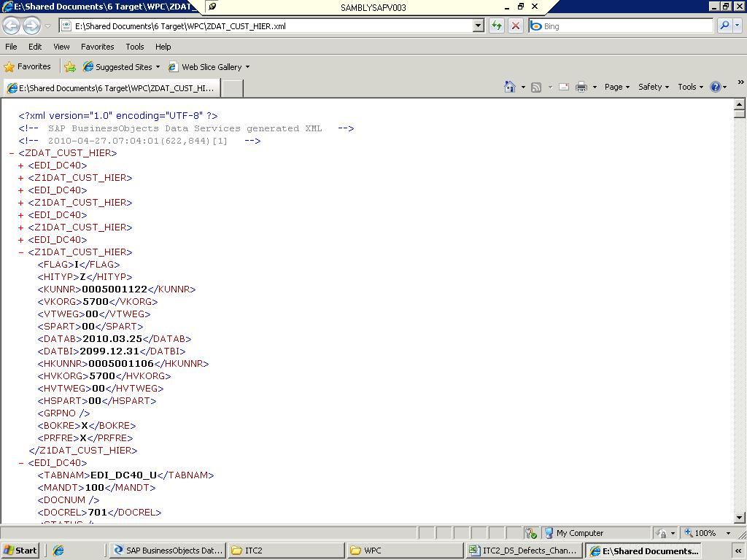The image size is (747, 560).
Task: Open the address bar history dropdown
Action: pos(479,26)
